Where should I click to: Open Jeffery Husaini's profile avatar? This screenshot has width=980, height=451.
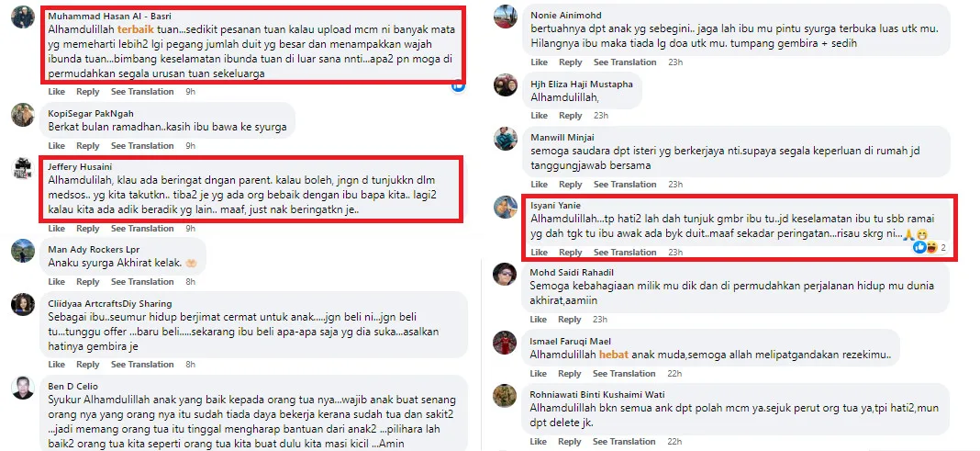click(x=23, y=169)
